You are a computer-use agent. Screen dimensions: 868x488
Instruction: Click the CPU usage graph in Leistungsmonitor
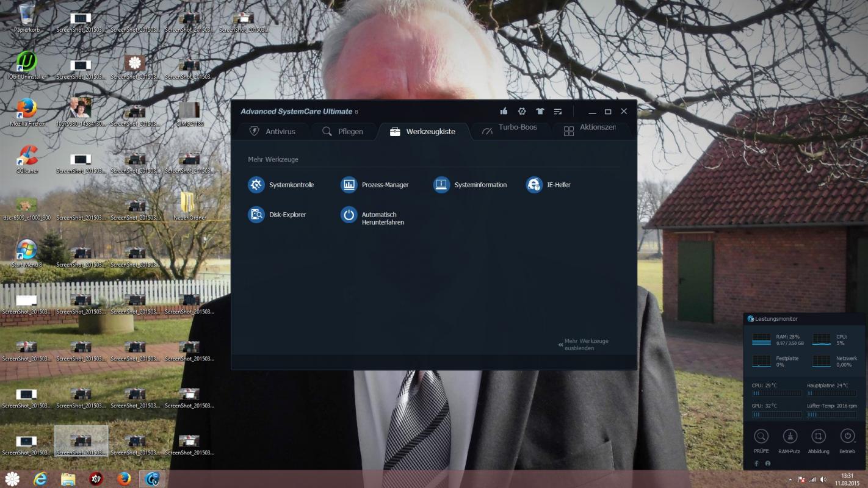pyautogui.click(x=821, y=340)
